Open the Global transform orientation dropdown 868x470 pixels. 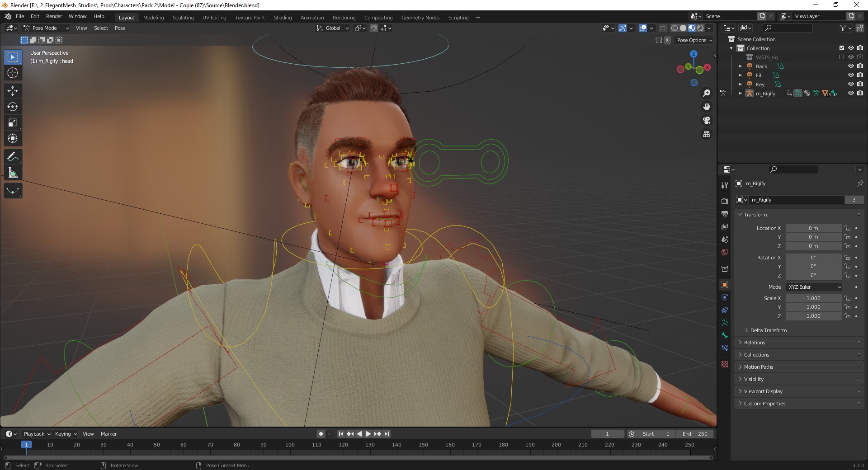[x=333, y=28]
